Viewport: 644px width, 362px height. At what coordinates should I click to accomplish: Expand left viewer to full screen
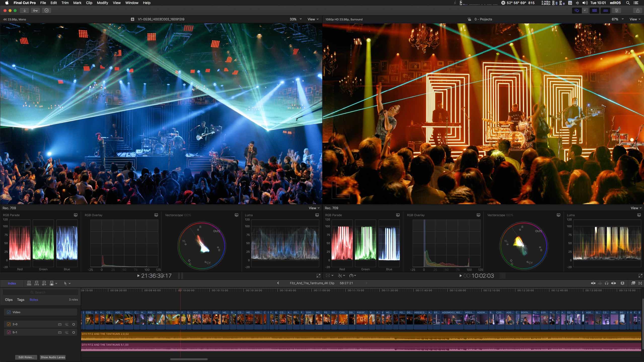tap(318, 276)
